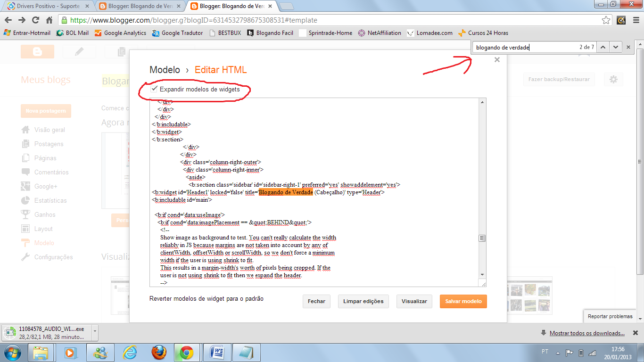Close the Editar HTML dialog with X
This screenshot has height=362, width=644.
coord(497,60)
